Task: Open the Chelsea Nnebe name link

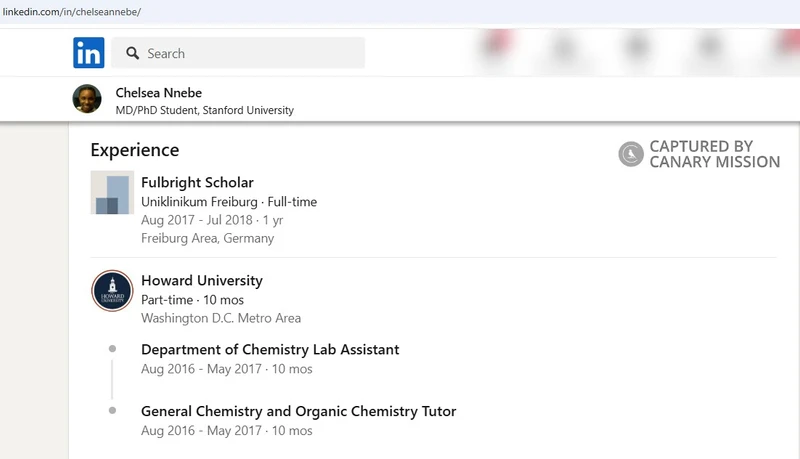Action: pos(159,93)
